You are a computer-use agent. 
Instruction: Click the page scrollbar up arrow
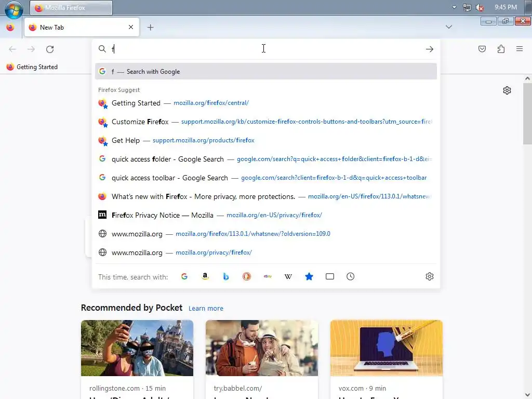click(527, 78)
